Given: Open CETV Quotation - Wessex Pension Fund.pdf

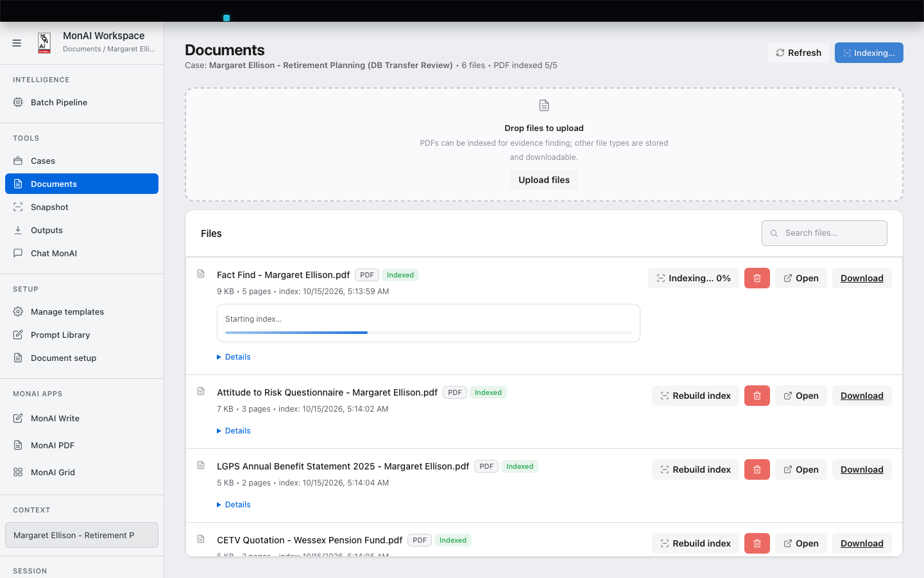Looking at the screenshot, I should coord(801,543).
